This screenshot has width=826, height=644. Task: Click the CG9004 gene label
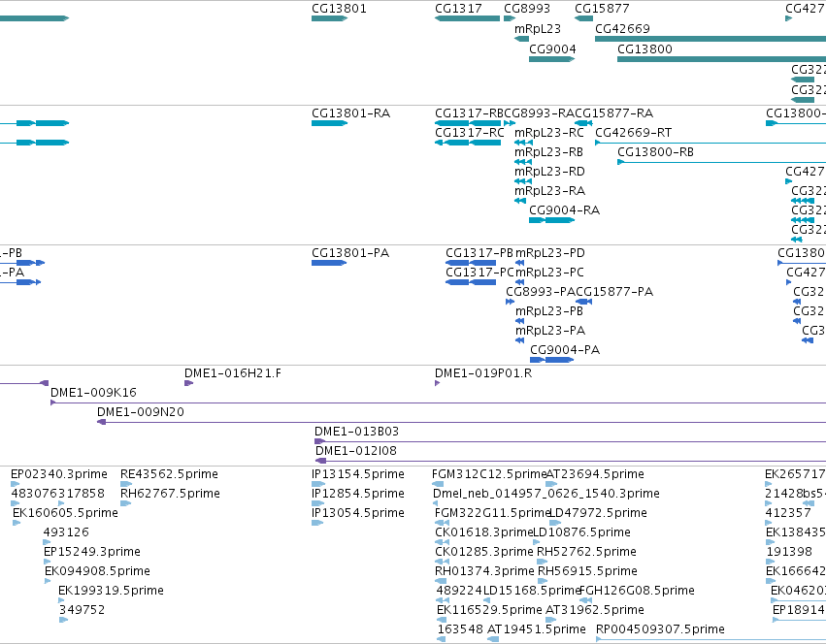552,49
